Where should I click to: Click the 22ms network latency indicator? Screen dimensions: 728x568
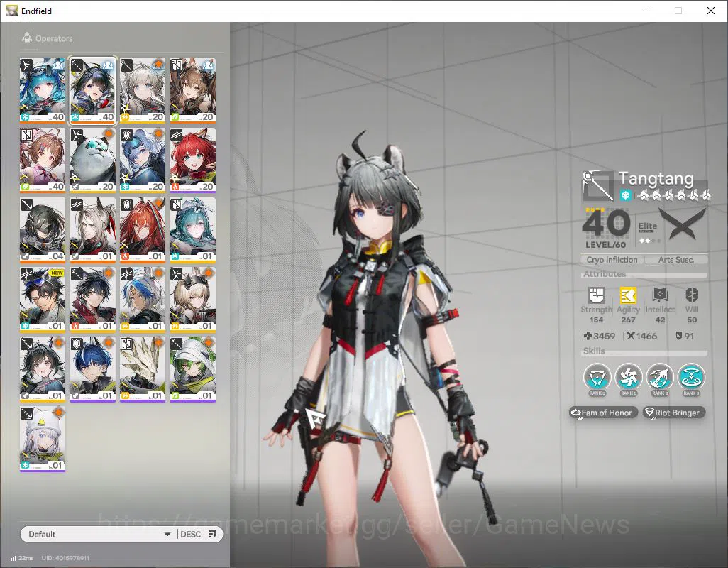[x=22, y=558]
